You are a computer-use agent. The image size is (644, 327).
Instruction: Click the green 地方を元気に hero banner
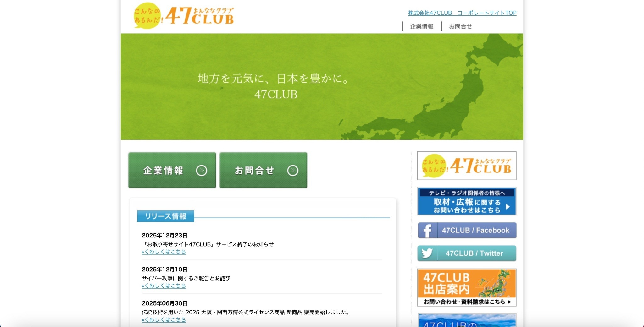(x=322, y=86)
